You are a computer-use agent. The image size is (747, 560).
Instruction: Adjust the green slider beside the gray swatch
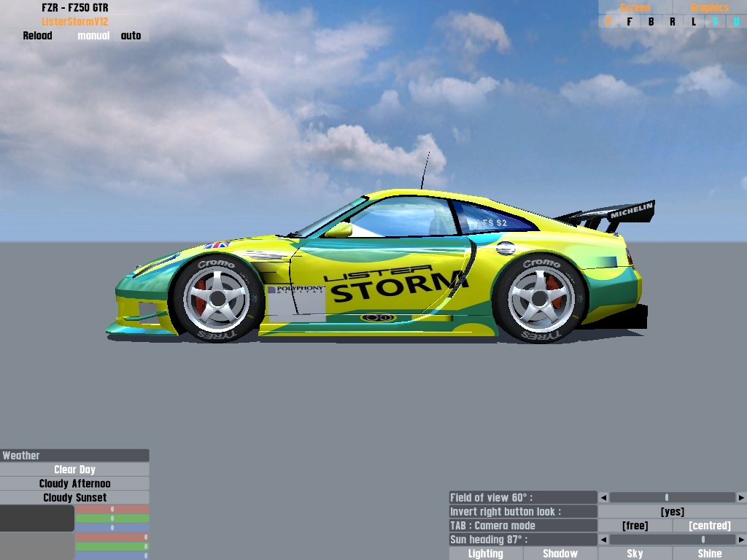pyautogui.click(x=112, y=546)
